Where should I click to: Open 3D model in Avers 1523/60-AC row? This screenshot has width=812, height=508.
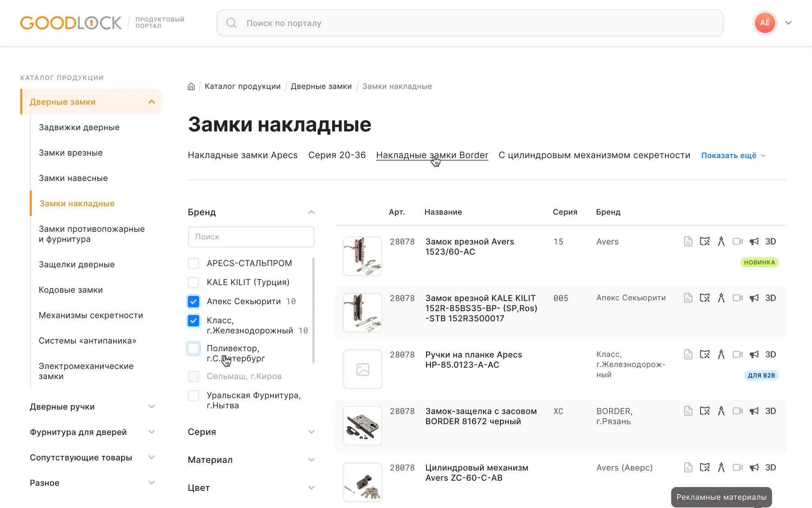(x=770, y=242)
